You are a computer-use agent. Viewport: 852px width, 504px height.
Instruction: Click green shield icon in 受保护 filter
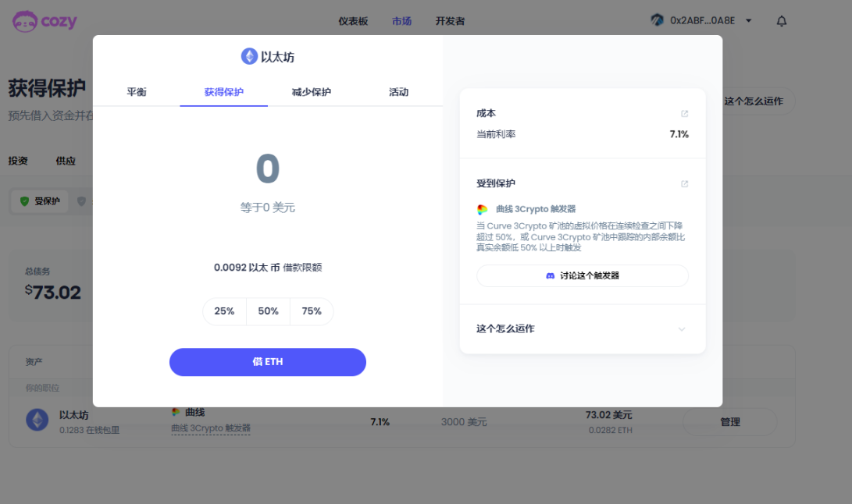pyautogui.click(x=24, y=201)
